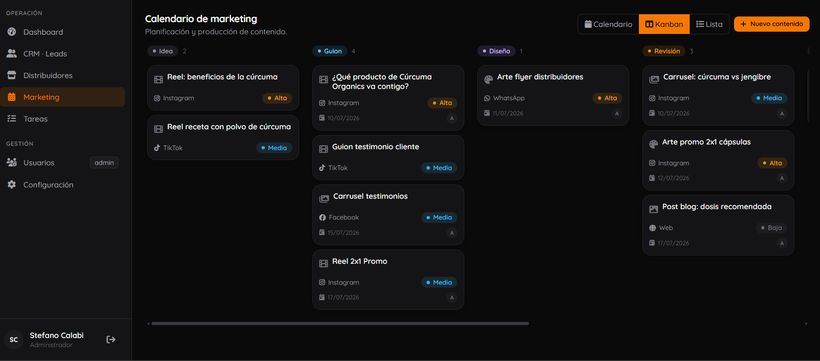
Task: Click the Tareas checklist icon
Action: point(12,119)
